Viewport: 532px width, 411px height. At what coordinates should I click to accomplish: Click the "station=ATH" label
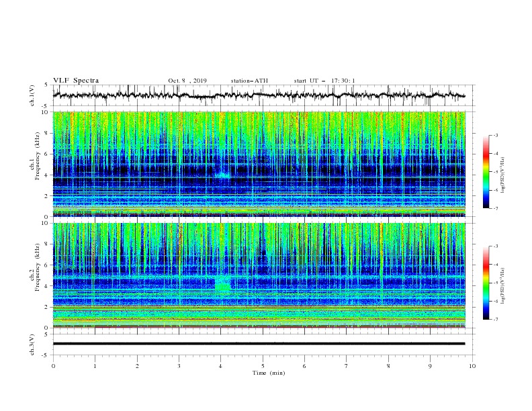pos(249,81)
